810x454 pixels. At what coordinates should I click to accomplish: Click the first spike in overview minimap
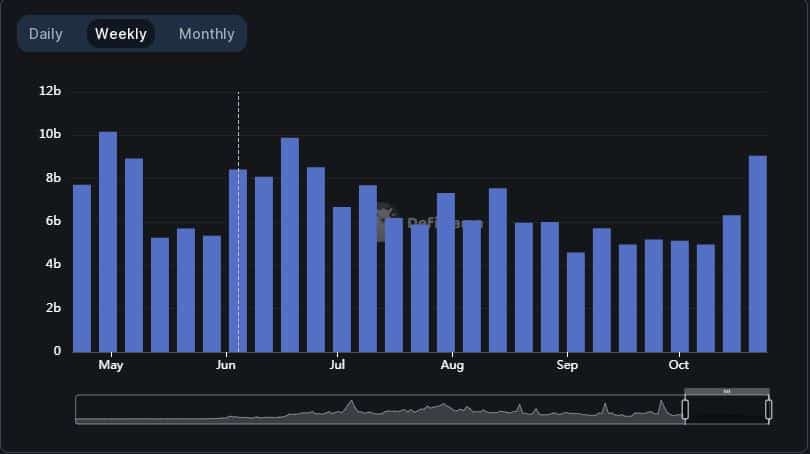(x=351, y=407)
